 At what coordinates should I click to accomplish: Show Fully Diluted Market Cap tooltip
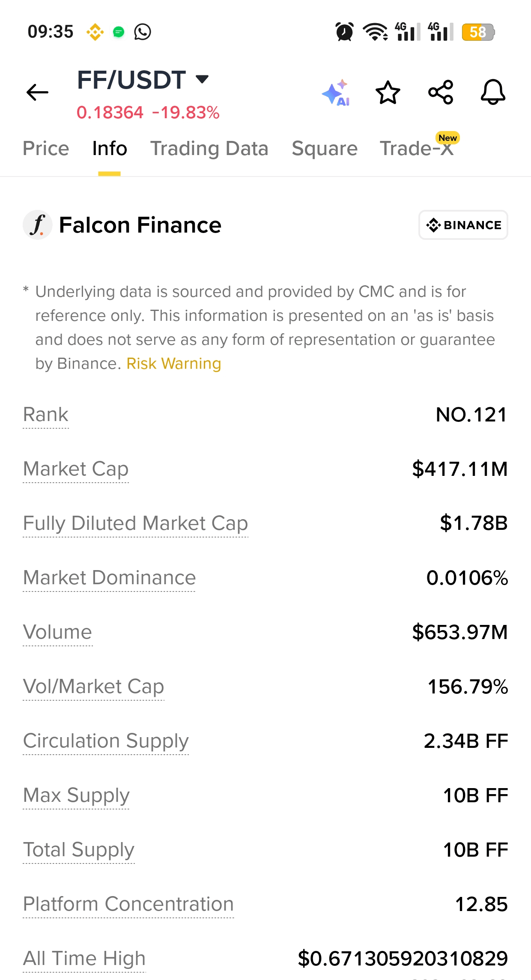pyautogui.click(x=135, y=523)
